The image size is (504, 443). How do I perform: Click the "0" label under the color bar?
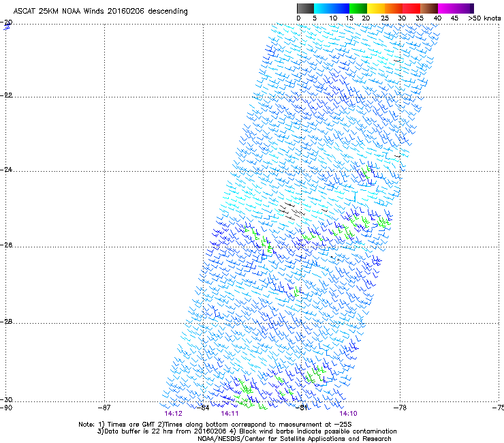pyautogui.click(x=298, y=18)
